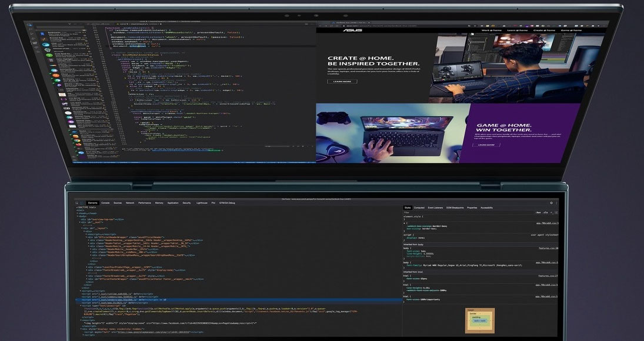The height and width of the screenshot is (341, 644).
Task: Collapse the div id __next node
Action: coord(79,222)
